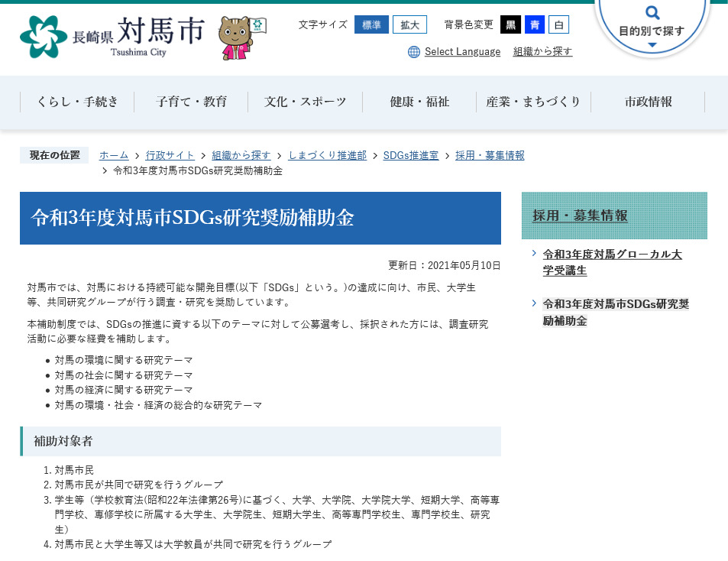728x561 pixels.
Task: Go to ホーム via the breadcrumb
Action: coord(113,154)
